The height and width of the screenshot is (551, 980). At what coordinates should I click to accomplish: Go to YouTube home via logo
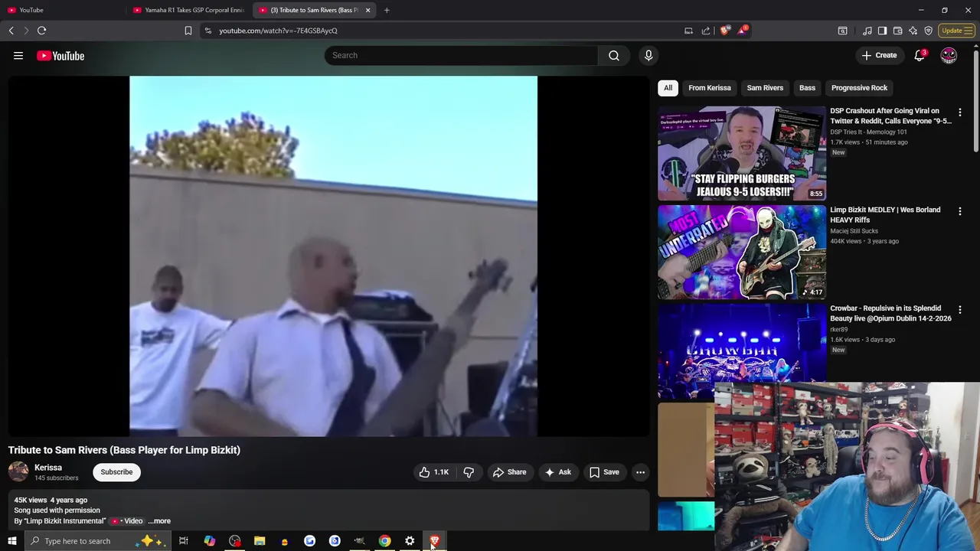click(60, 55)
